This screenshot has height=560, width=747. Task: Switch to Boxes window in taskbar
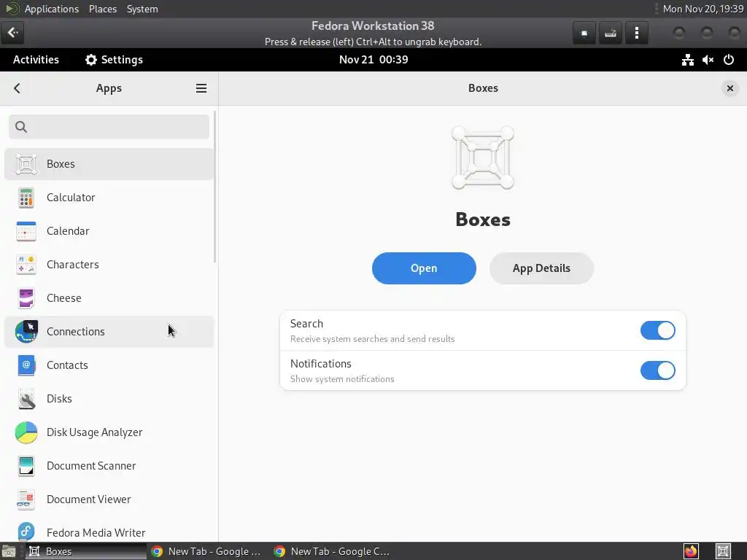pos(86,551)
